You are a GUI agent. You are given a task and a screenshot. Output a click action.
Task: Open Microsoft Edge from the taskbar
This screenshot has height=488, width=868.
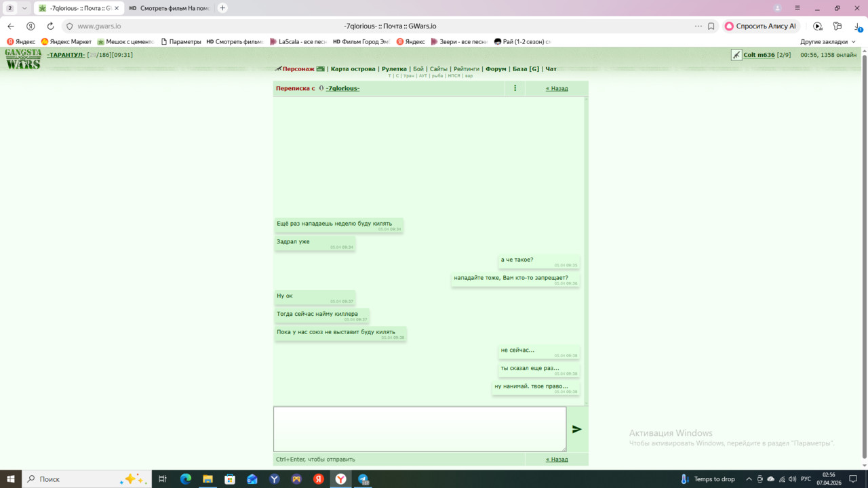(x=185, y=479)
